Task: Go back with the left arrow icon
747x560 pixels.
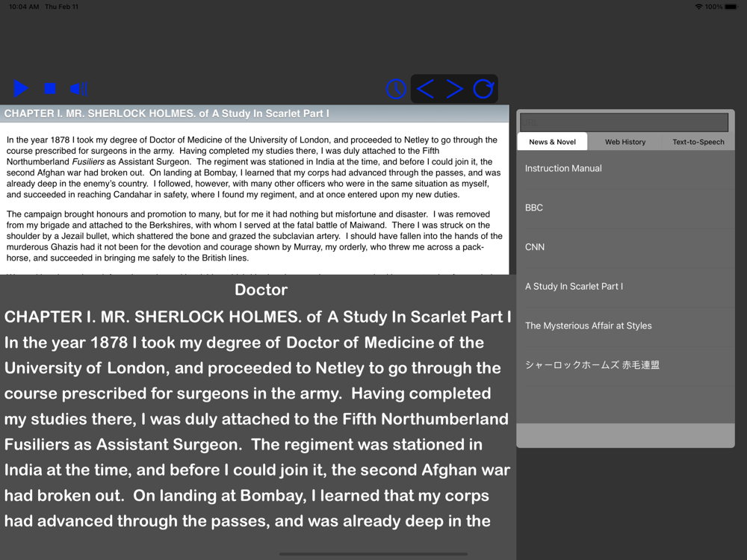Action: tap(425, 89)
